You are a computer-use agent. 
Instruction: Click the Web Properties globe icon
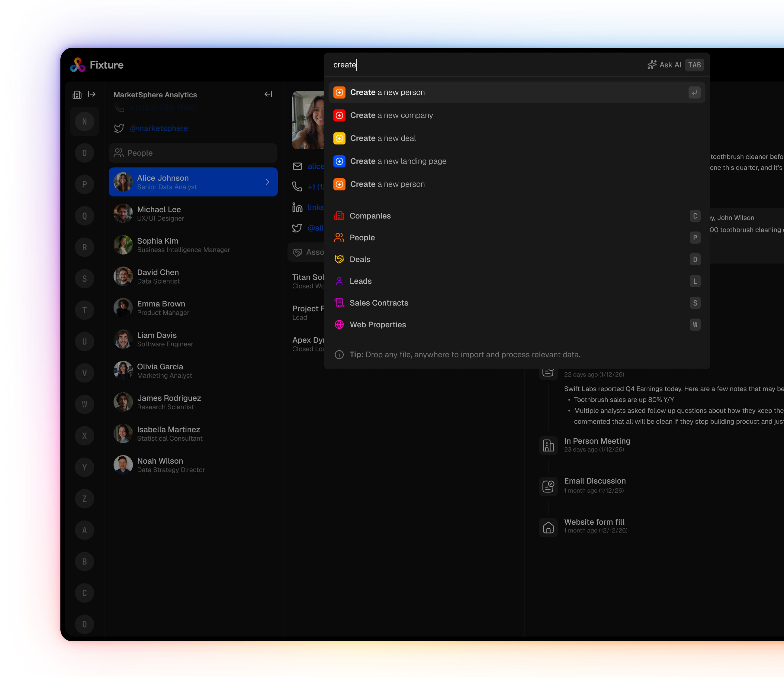point(339,325)
